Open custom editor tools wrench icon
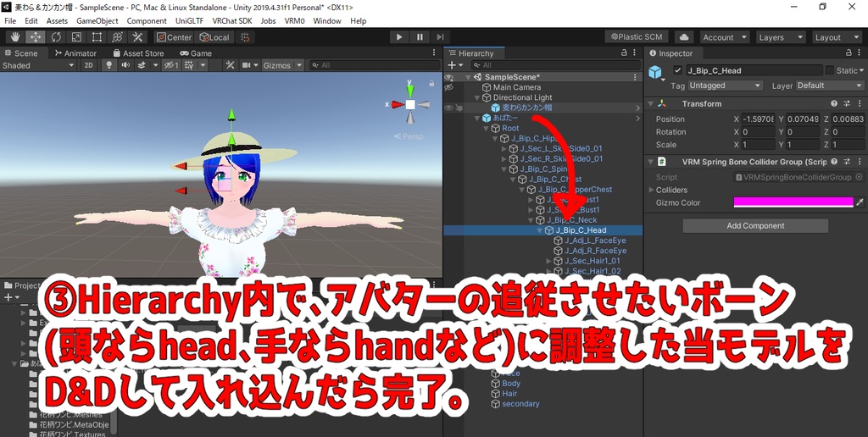 [137, 37]
